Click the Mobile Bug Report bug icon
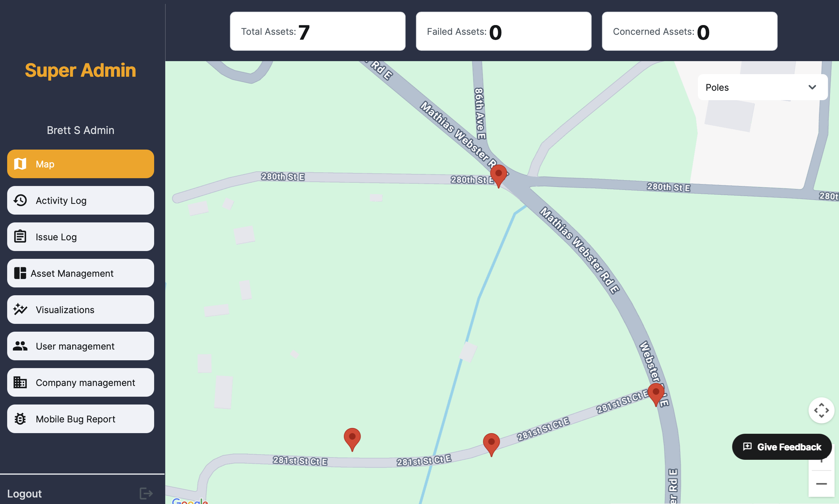This screenshot has height=504, width=839. point(20,419)
